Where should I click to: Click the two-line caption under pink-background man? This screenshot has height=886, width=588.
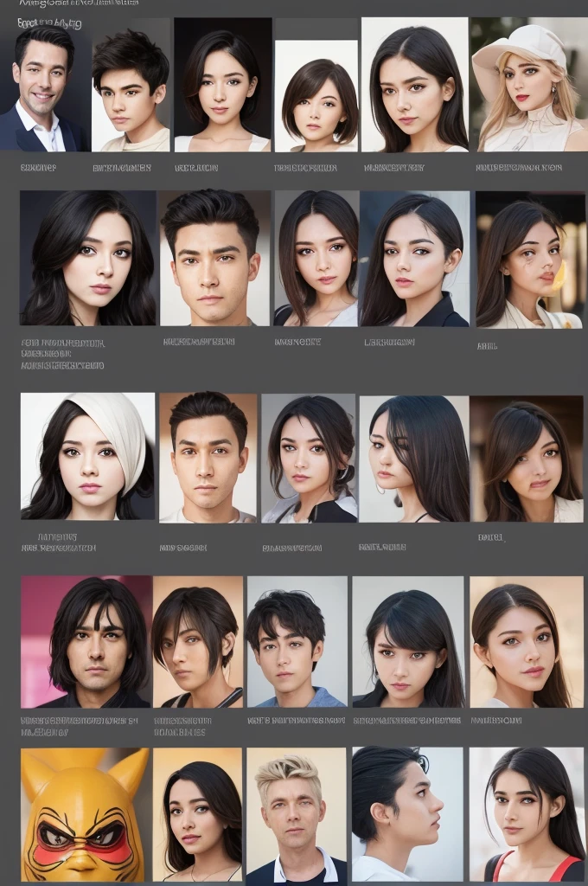[79, 727]
